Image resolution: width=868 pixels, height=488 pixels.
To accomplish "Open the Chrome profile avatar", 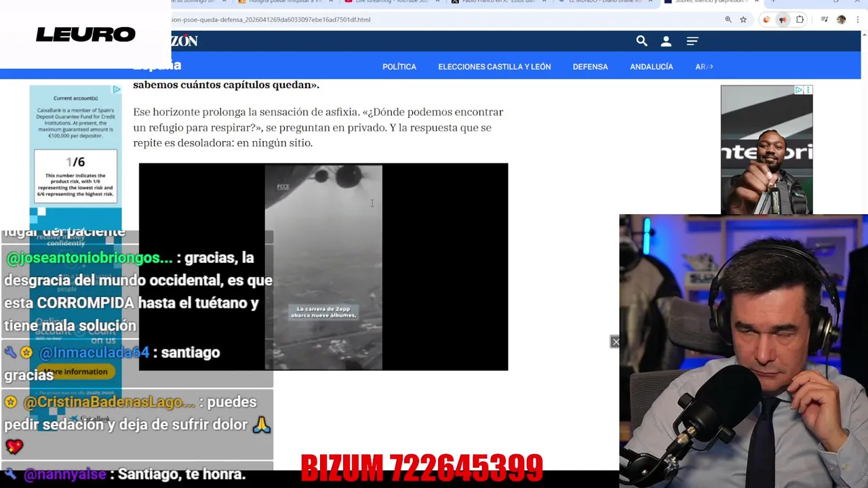I will coord(842,20).
